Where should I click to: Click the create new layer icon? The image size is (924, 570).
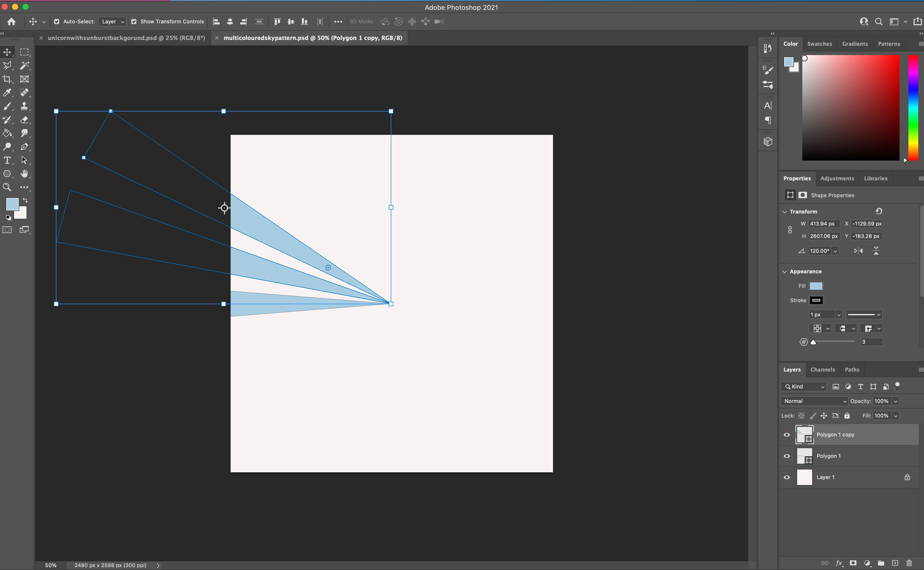click(895, 563)
